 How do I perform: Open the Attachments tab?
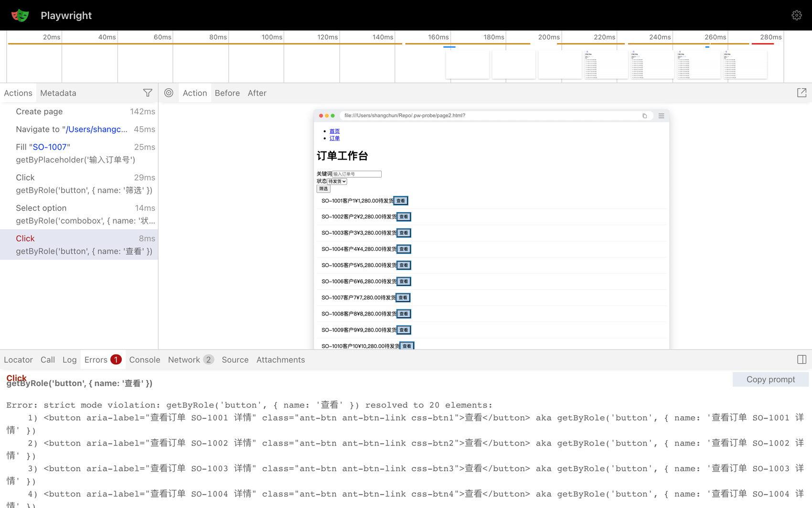pyautogui.click(x=280, y=359)
